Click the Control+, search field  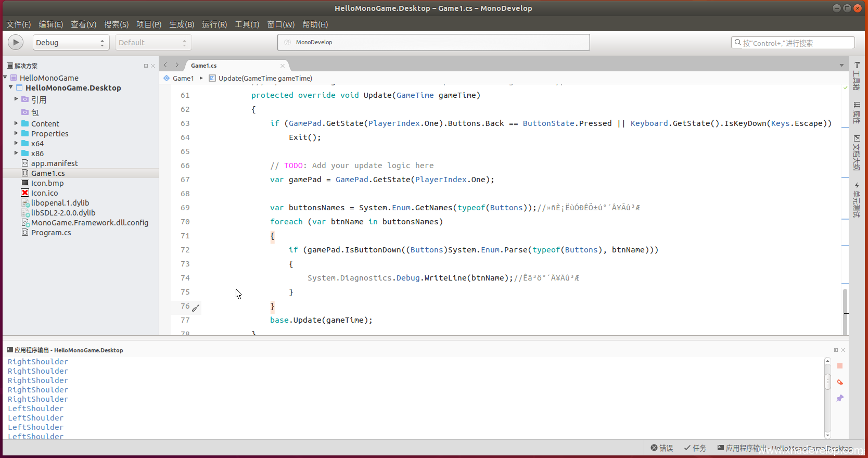[793, 43]
